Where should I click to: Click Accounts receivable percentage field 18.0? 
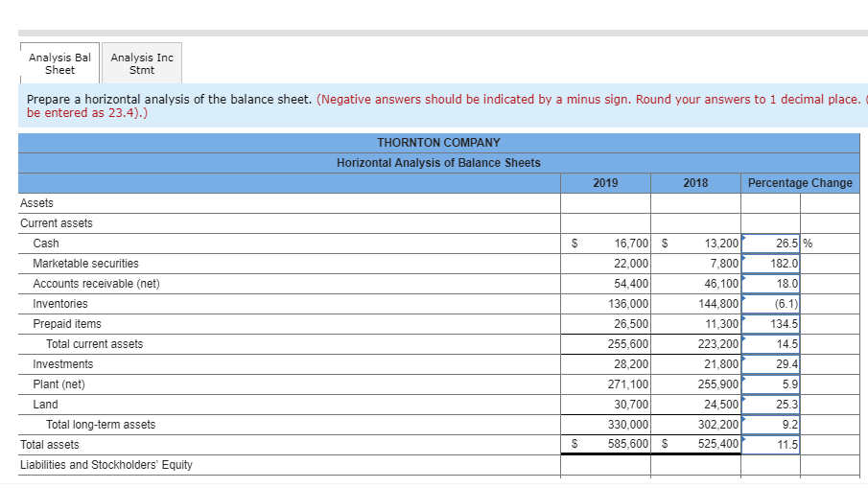pos(770,284)
